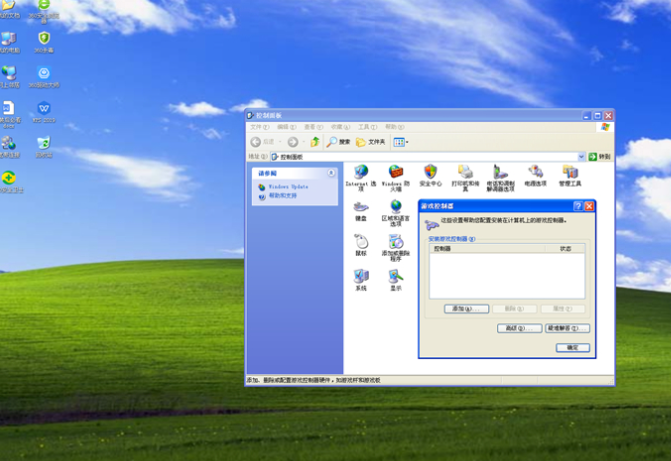671x461 pixels.
Task: Open the Keyboard icon in Control Panel
Action: tap(361, 211)
